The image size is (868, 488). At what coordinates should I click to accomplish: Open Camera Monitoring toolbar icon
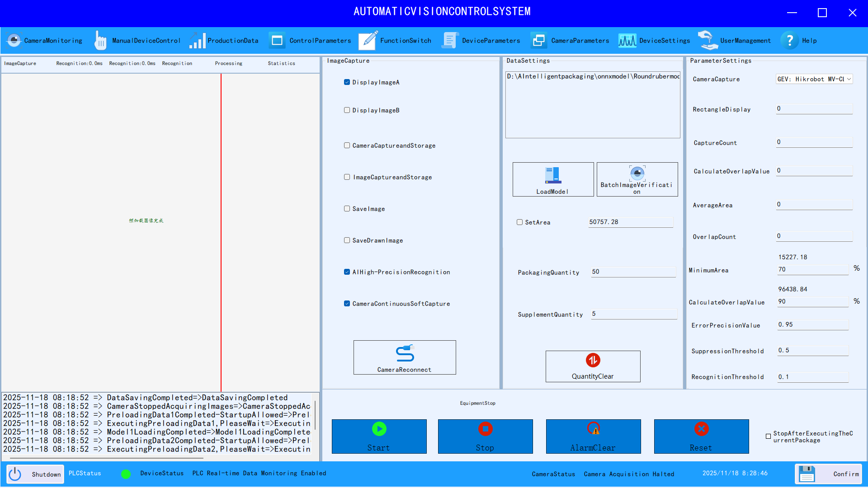coord(14,41)
